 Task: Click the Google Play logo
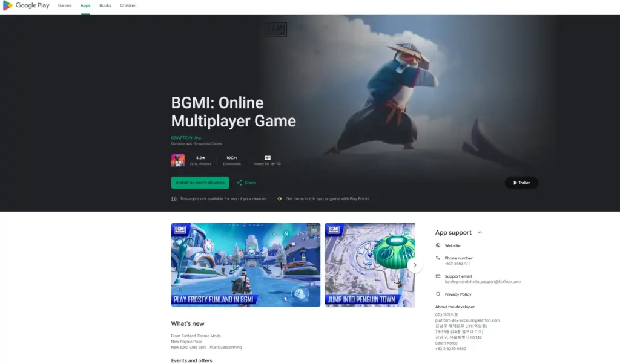(x=26, y=5)
